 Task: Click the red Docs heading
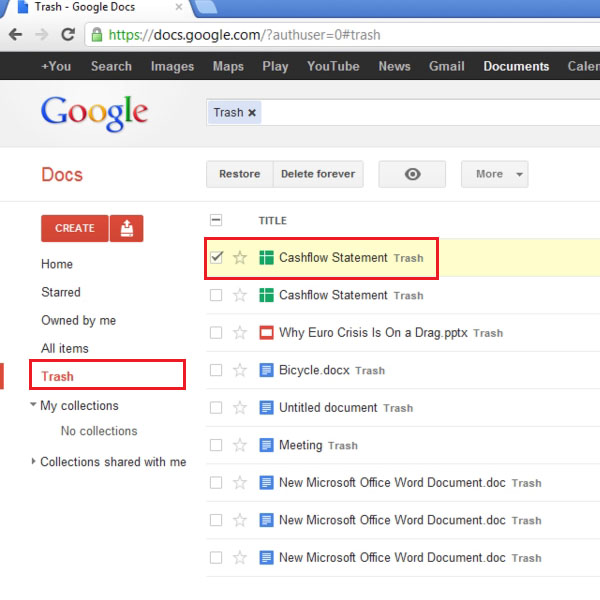(x=62, y=174)
